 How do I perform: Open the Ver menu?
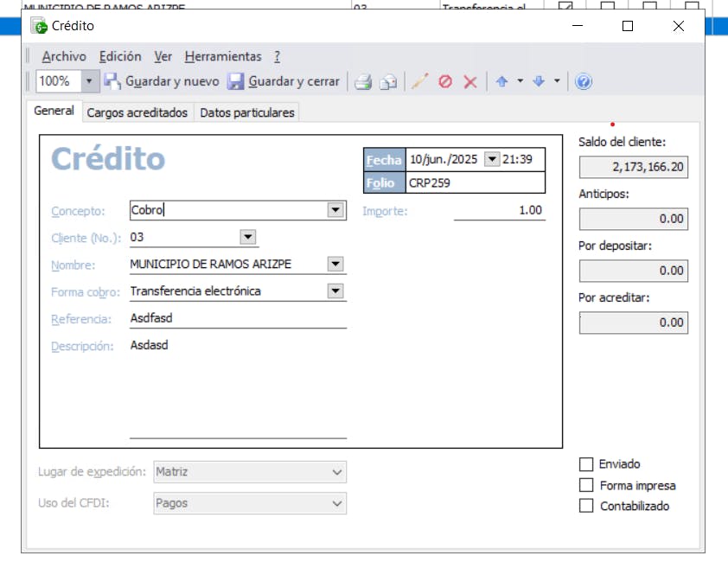click(163, 56)
